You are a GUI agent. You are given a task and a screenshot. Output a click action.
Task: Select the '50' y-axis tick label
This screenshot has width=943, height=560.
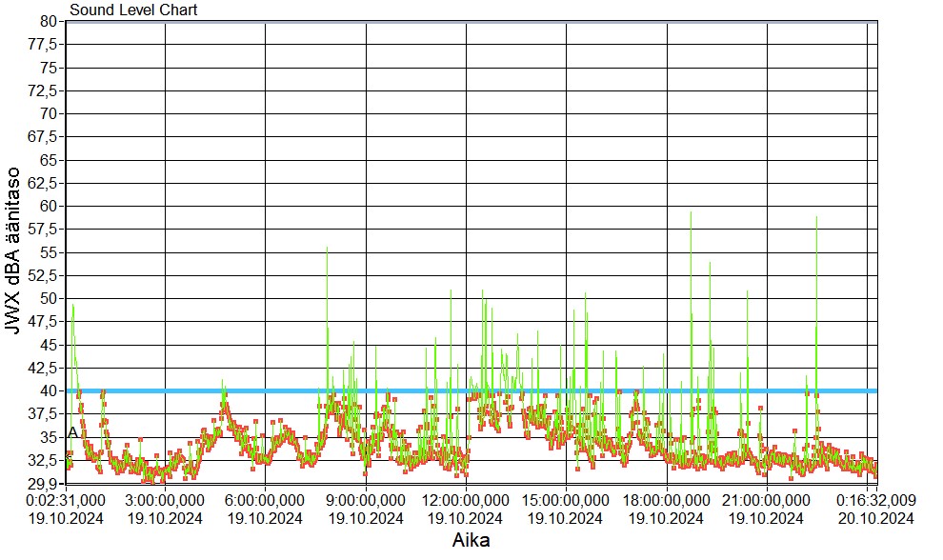click(49, 298)
